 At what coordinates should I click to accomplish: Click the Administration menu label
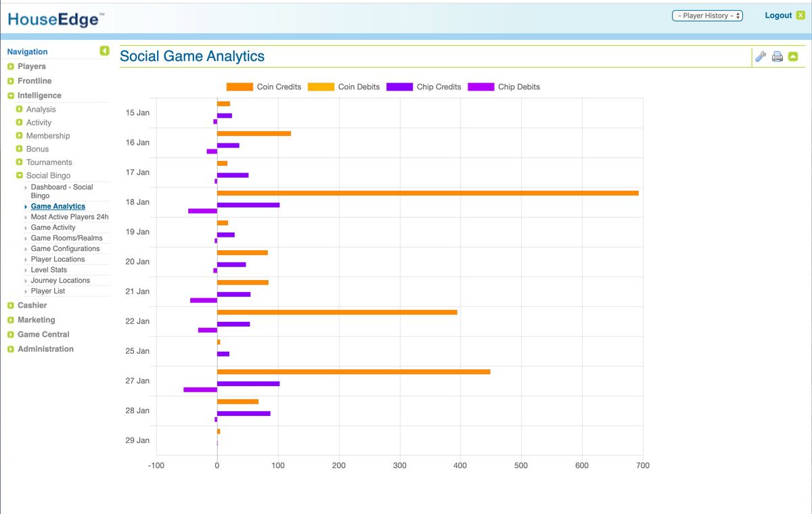pyautogui.click(x=45, y=349)
